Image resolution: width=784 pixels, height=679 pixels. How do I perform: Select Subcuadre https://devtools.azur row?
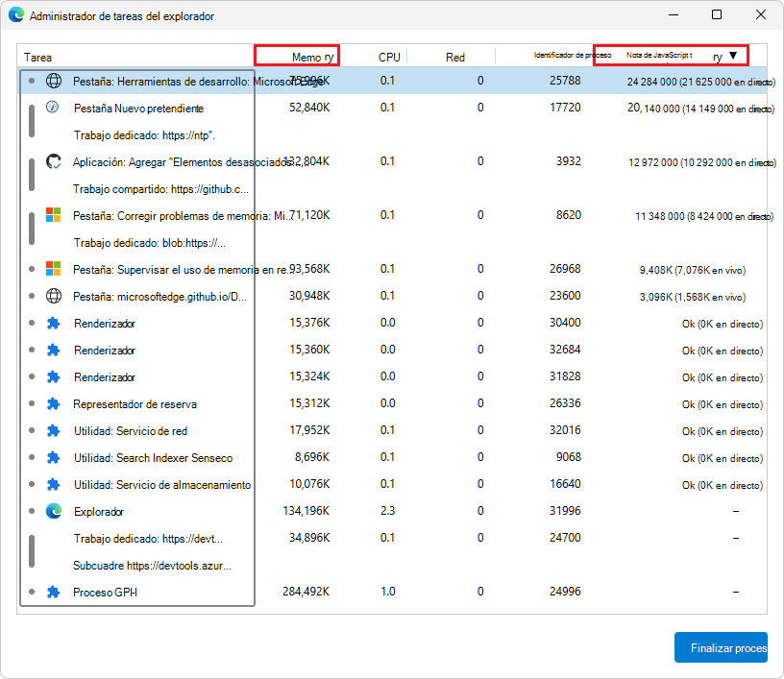(x=152, y=565)
